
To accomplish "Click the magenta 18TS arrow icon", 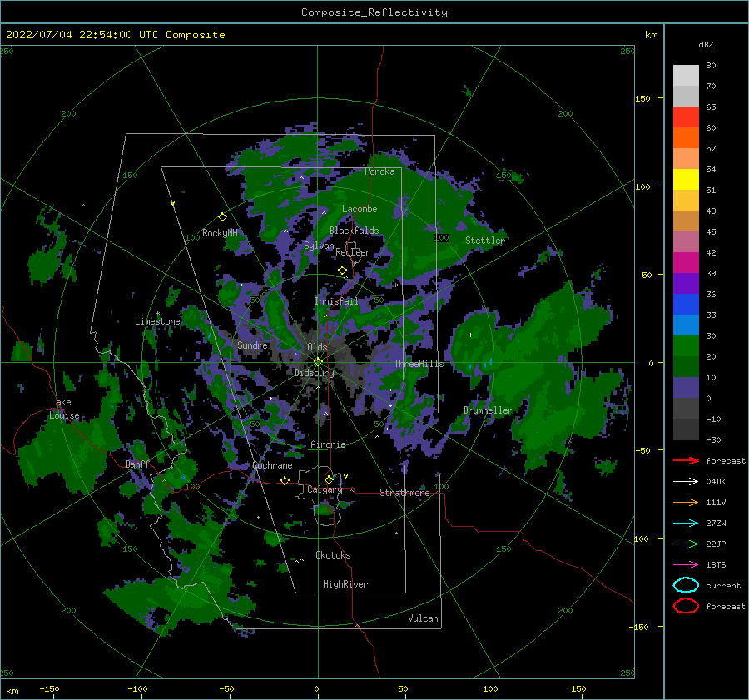I will tap(686, 565).
